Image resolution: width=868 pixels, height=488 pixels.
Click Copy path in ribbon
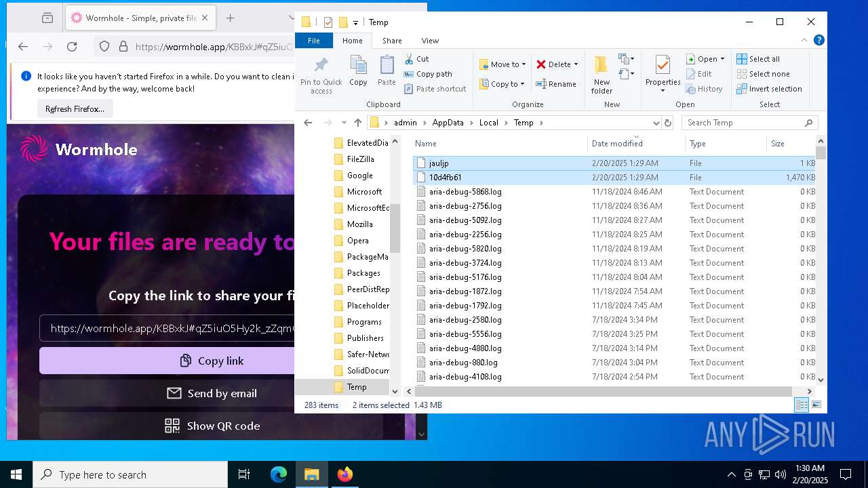428,74
